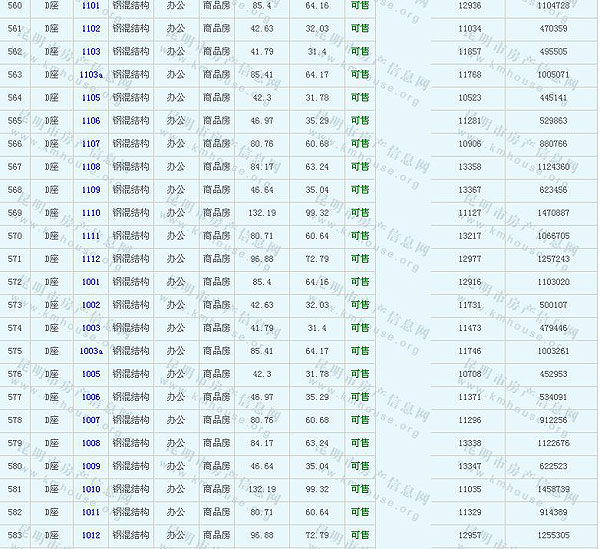Click room 1108 link
The image size is (600, 549).
91,167
